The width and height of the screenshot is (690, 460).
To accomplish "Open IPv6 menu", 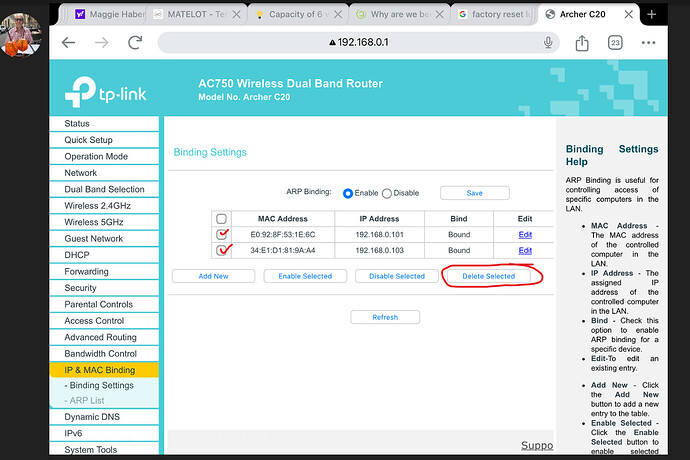I will (x=104, y=433).
